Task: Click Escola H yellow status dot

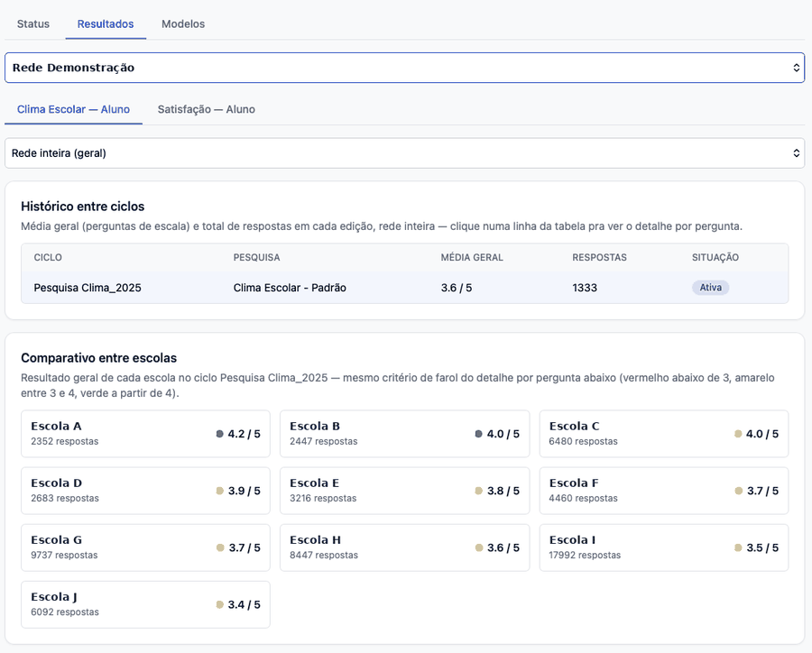Action: click(x=479, y=547)
